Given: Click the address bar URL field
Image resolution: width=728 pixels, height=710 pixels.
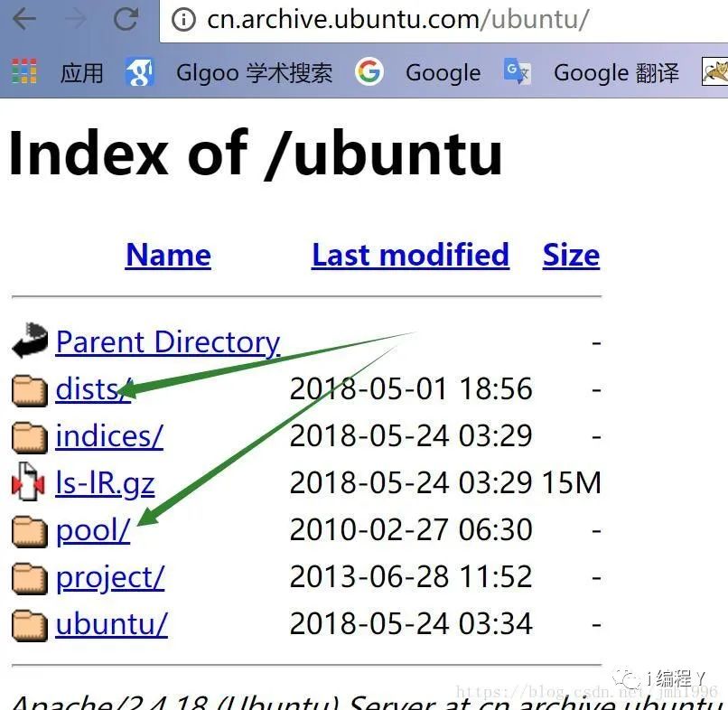Looking at the screenshot, I should point(443,21).
